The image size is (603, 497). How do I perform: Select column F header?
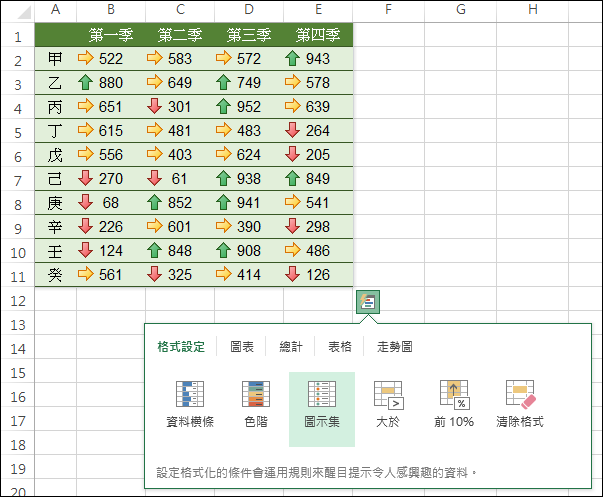tap(388, 10)
